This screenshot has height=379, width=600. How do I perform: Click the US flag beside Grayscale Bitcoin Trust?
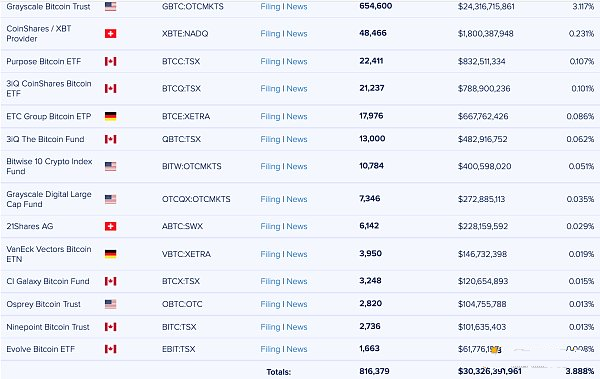110,6
